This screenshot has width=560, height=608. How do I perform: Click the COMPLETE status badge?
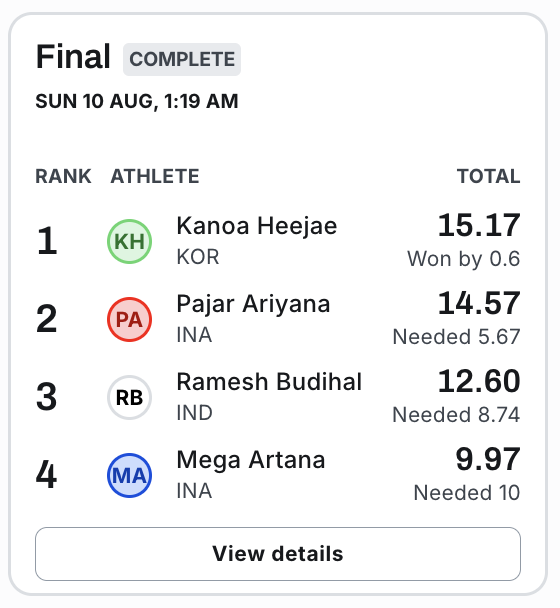coord(182,59)
